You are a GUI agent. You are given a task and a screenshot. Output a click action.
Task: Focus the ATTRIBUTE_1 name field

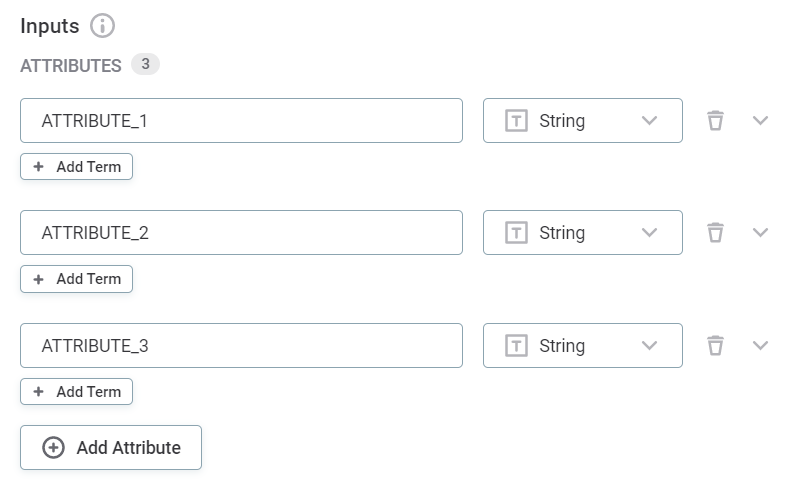pos(241,121)
